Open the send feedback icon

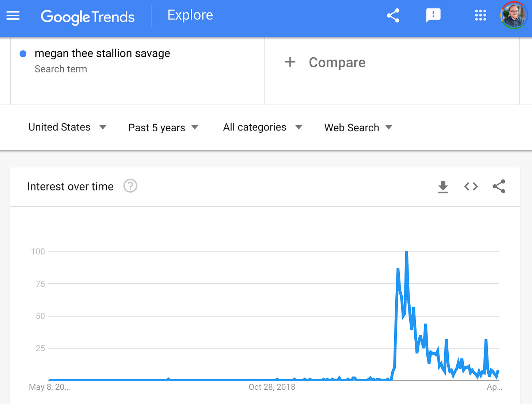tap(433, 15)
